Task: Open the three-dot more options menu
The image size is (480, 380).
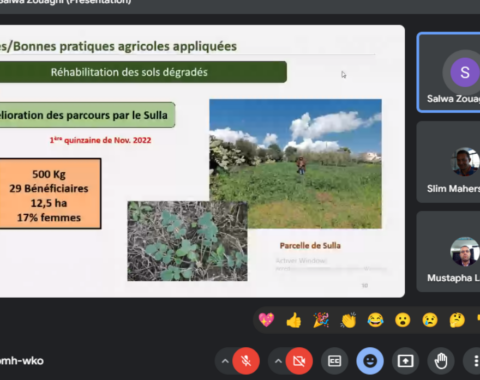Action: pos(475,361)
